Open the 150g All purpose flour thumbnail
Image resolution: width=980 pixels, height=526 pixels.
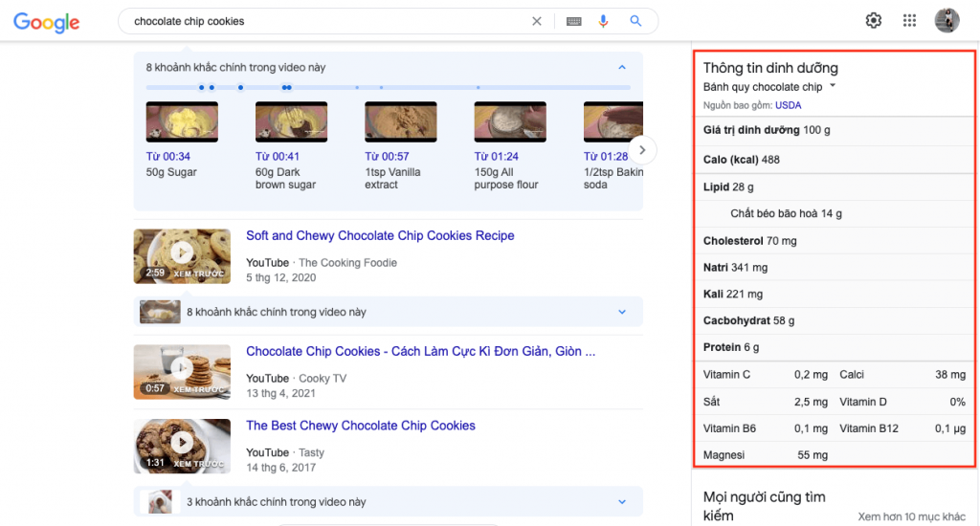pos(510,121)
